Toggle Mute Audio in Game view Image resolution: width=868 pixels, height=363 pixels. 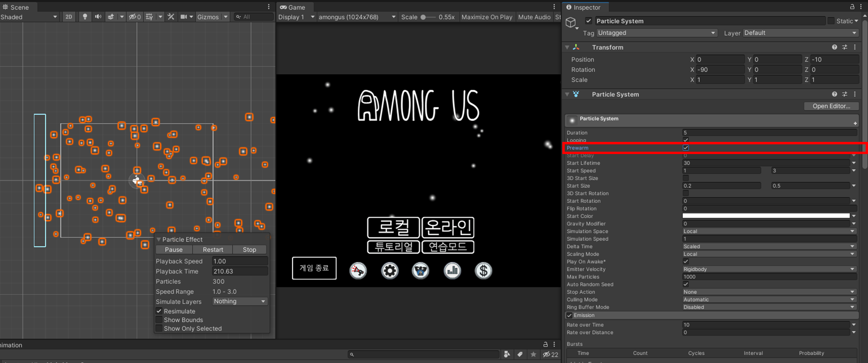pos(534,17)
